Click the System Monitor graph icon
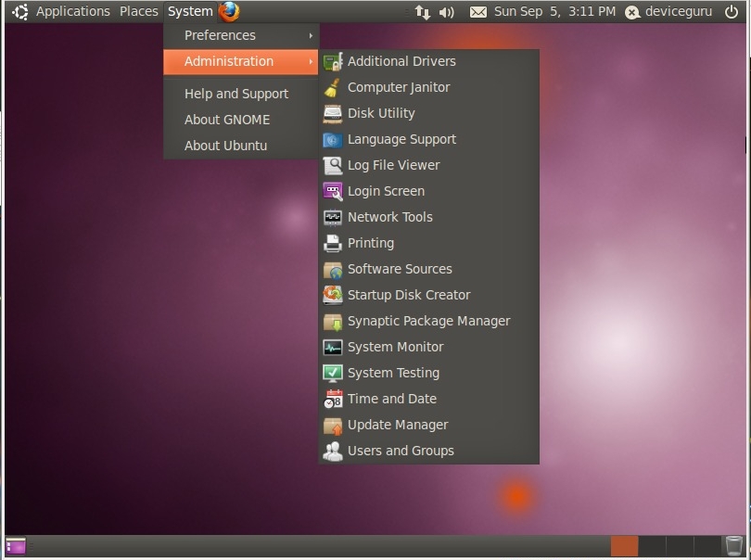Image resolution: width=751 pixels, height=560 pixels. pyautogui.click(x=333, y=347)
